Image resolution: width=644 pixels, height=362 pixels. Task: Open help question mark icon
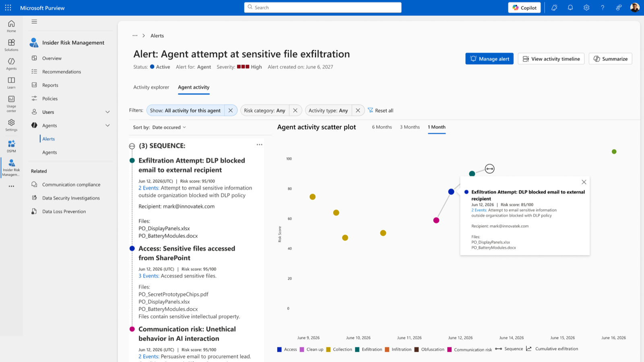603,8
